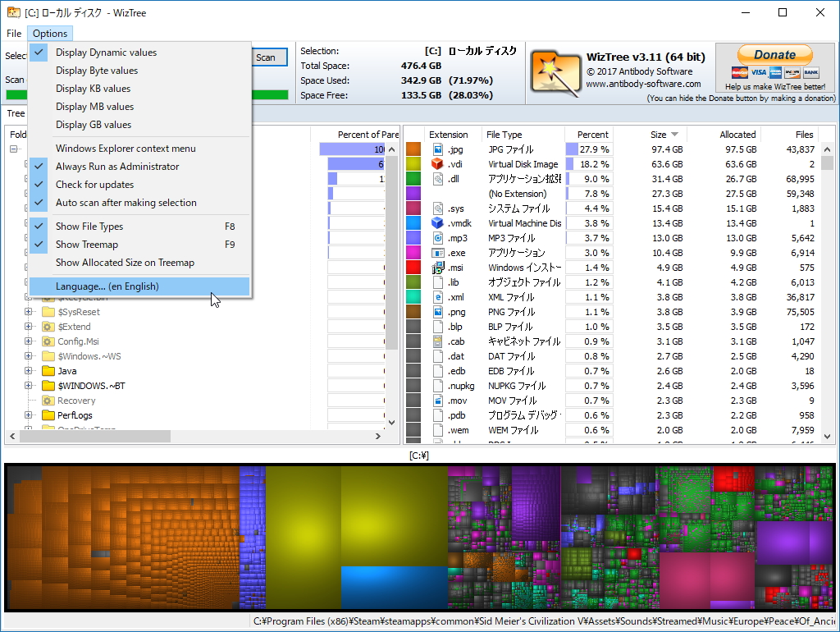The width and height of the screenshot is (840, 632).
Task: Switch to the Tree tab
Action: 16,113
